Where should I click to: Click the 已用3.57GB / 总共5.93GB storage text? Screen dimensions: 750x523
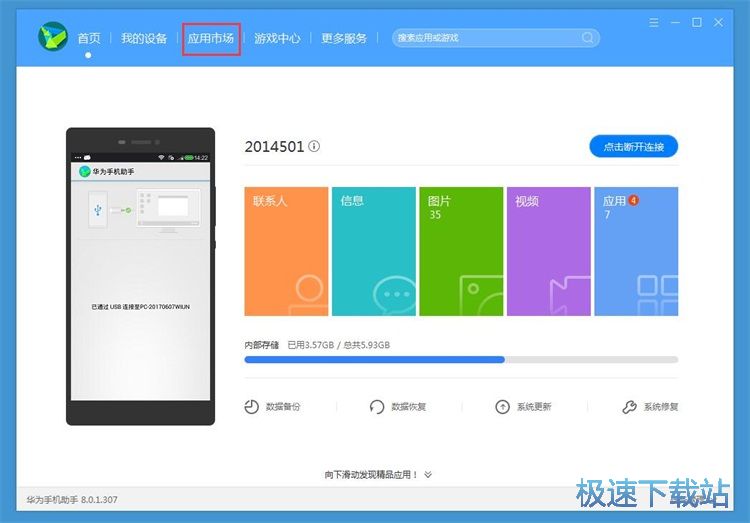coord(339,345)
